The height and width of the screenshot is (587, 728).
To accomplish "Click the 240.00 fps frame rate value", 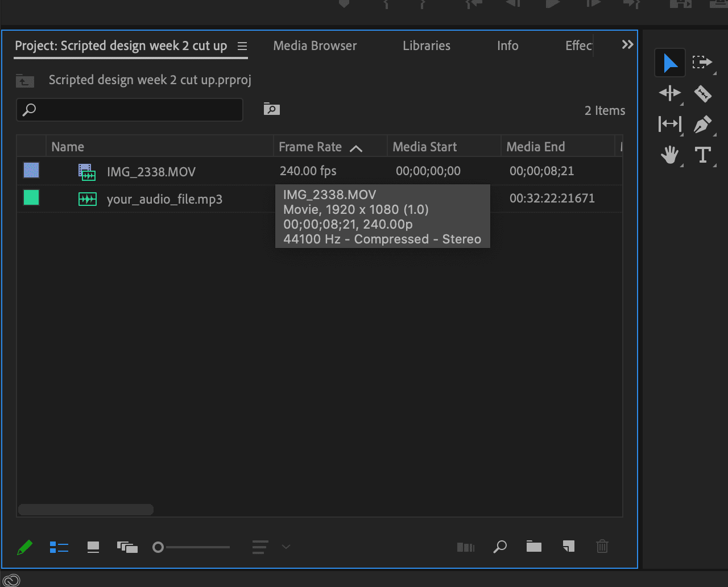I will pos(308,171).
